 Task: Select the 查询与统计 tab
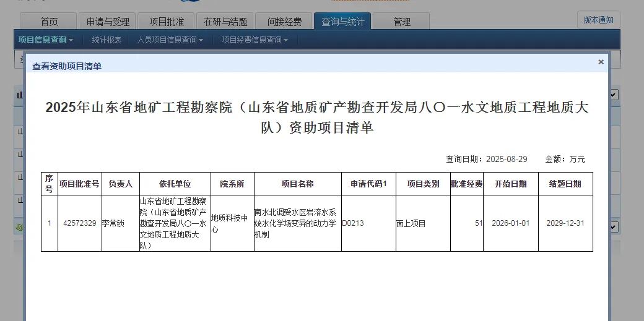[x=342, y=22]
